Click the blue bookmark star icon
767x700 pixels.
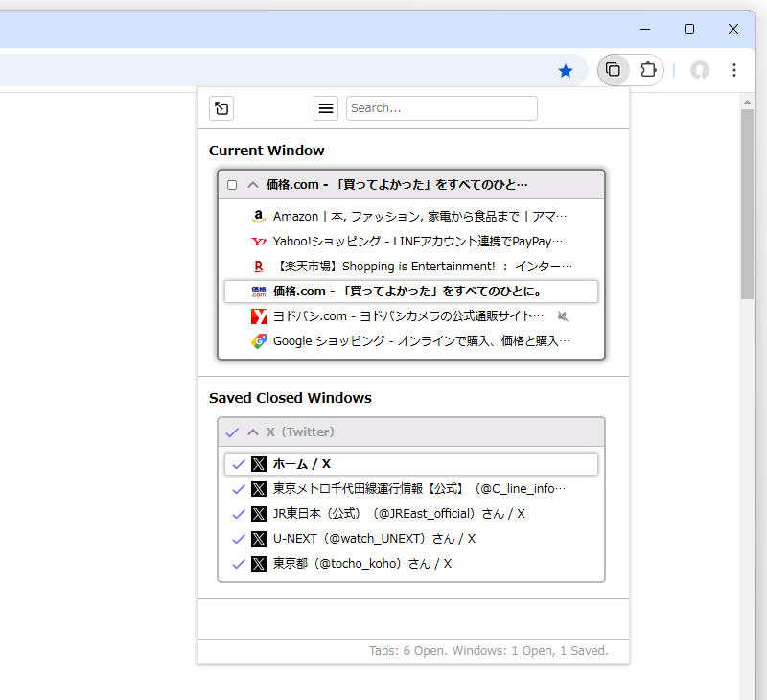[566, 71]
